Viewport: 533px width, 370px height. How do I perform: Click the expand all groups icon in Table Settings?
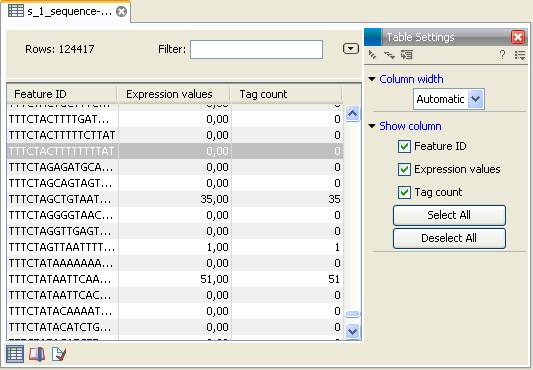point(389,55)
